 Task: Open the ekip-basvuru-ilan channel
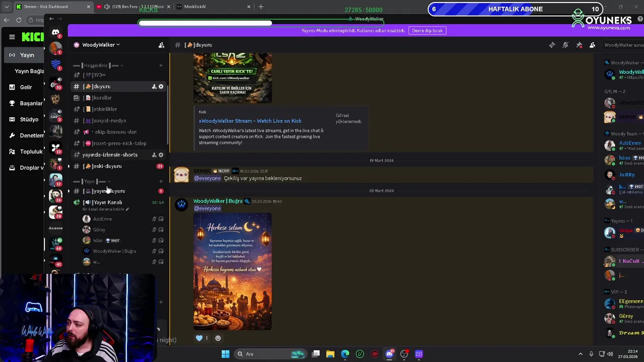119,132
